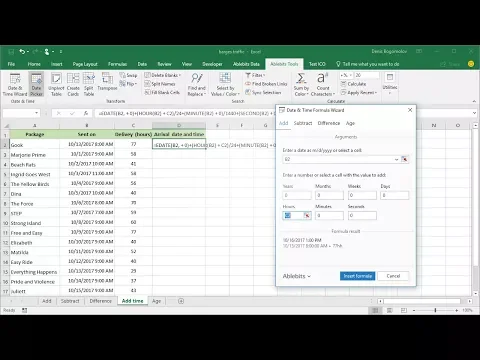This screenshot has height=360, width=480.
Task: Switch to Normal view in status bar
Action: (375, 310)
